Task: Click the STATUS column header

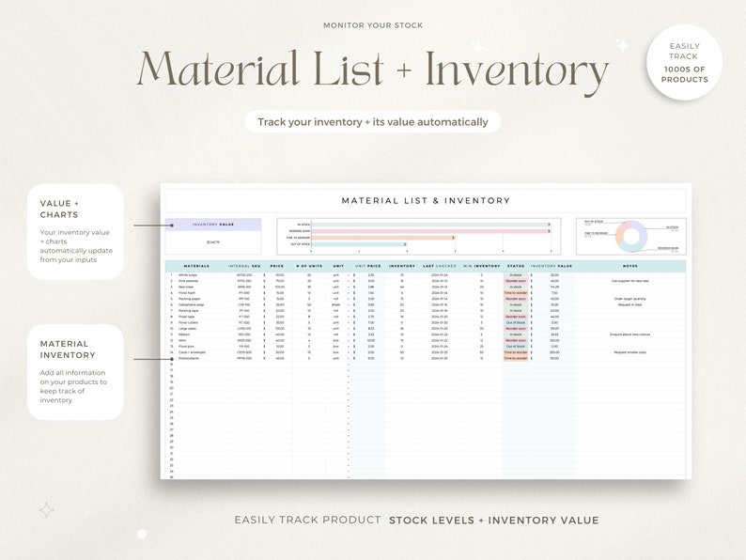Action: pyautogui.click(x=516, y=266)
